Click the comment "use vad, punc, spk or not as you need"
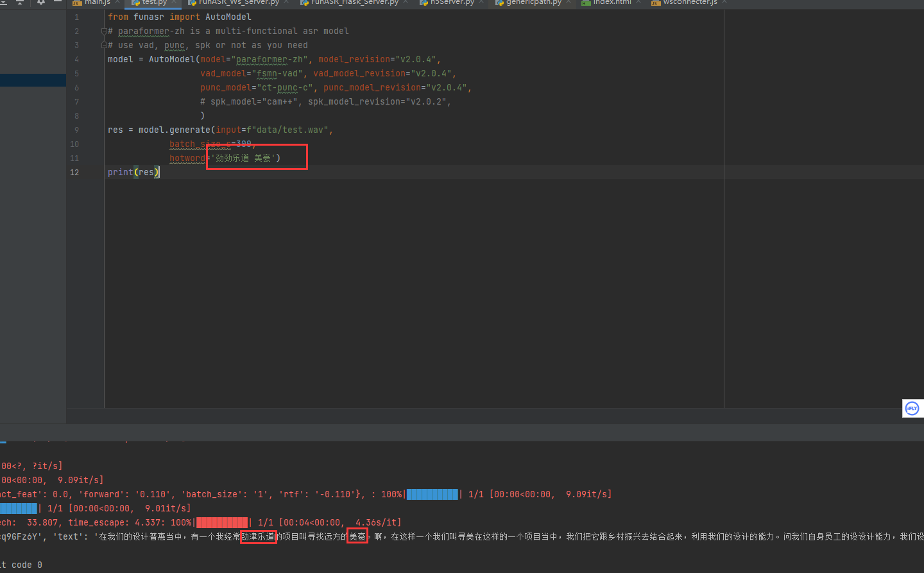Screen dimensions: 924x573 coord(213,46)
